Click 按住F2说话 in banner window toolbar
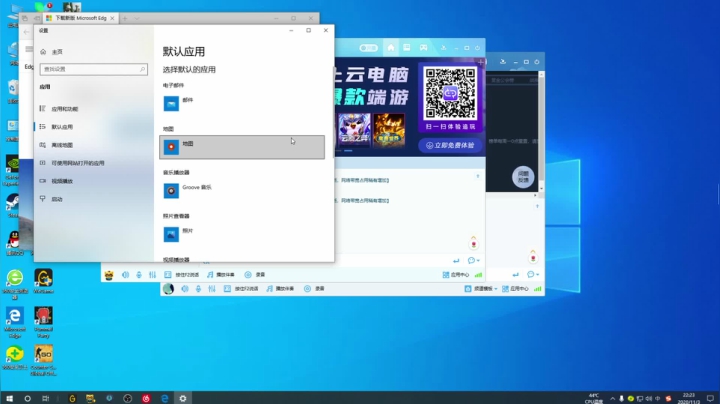 182,275
